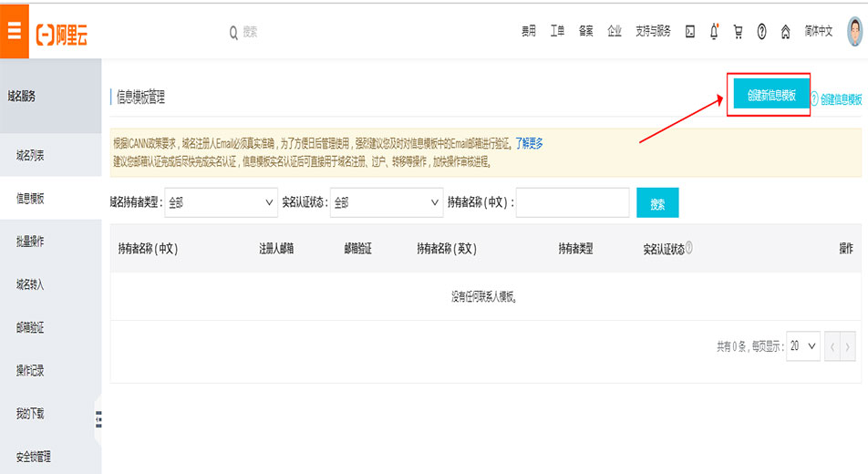
Task: Click the 了解更多 link in notice
Action: [529, 144]
